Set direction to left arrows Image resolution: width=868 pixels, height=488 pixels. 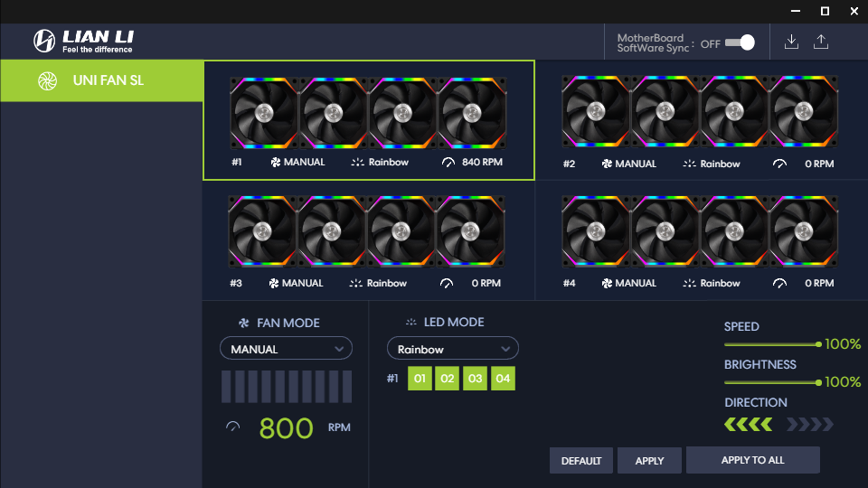[748, 425]
